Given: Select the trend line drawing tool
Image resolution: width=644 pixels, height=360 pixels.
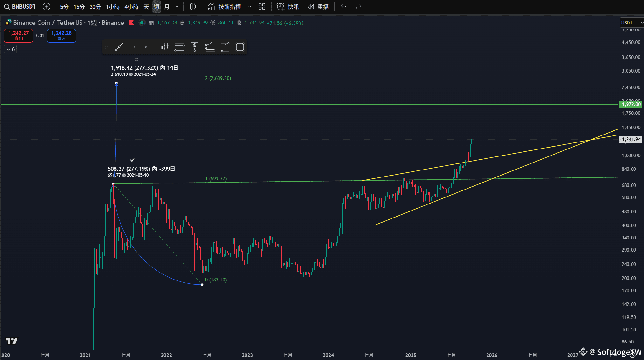Looking at the screenshot, I should tap(119, 47).
